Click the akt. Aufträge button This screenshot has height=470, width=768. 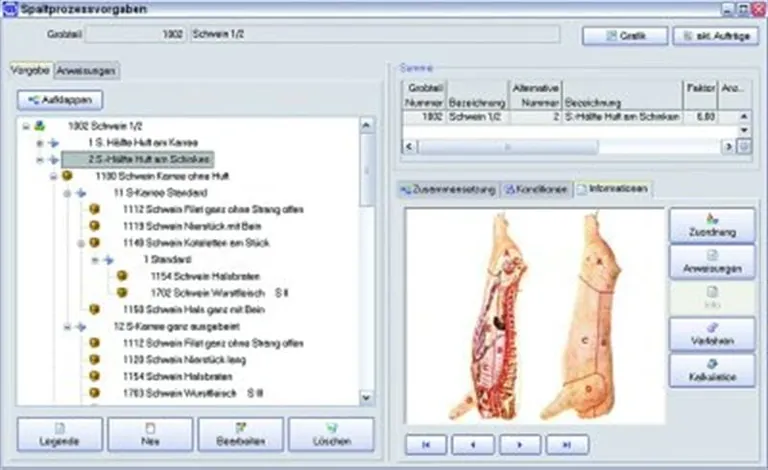pyautogui.click(x=712, y=35)
